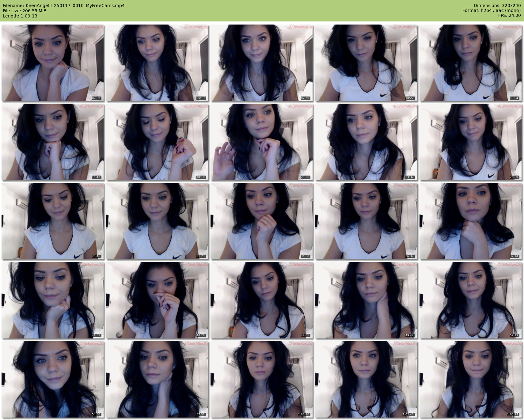Select the "FPS: 24.00" text
The height and width of the screenshot is (420, 524).
(509, 15)
